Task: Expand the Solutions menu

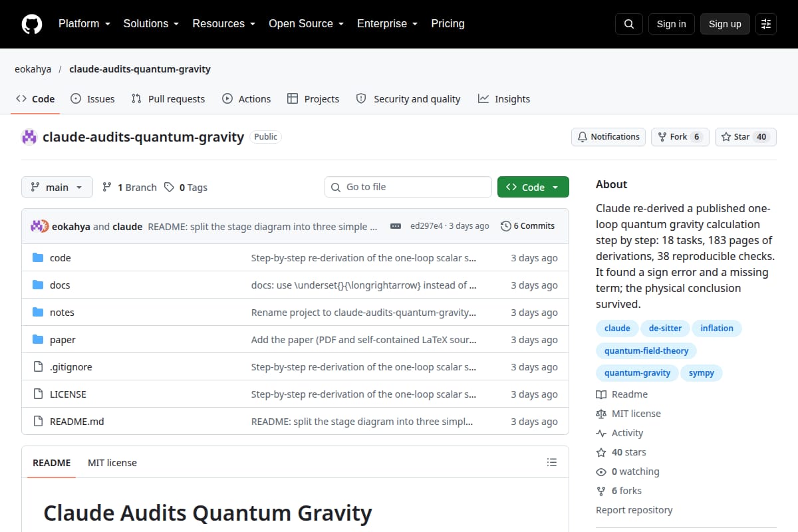Action: coord(151,24)
